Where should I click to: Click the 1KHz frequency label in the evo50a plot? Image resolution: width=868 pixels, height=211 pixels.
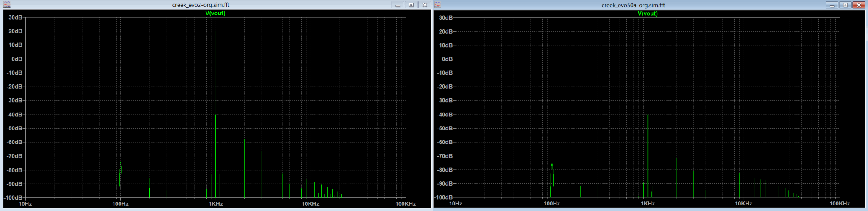point(648,203)
